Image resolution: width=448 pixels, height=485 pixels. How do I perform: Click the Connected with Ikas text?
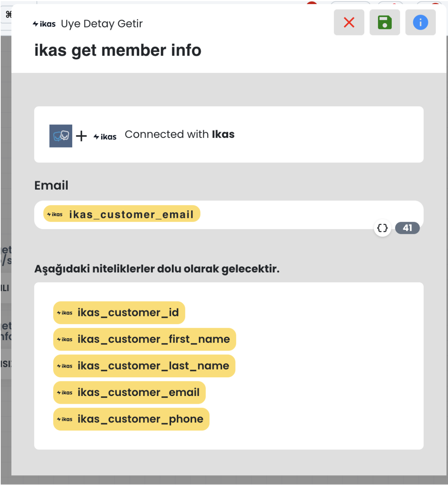tap(179, 134)
